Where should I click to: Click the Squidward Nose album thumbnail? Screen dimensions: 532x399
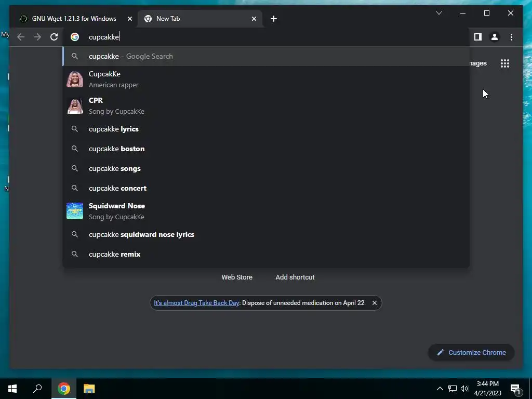[x=75, y=211]
